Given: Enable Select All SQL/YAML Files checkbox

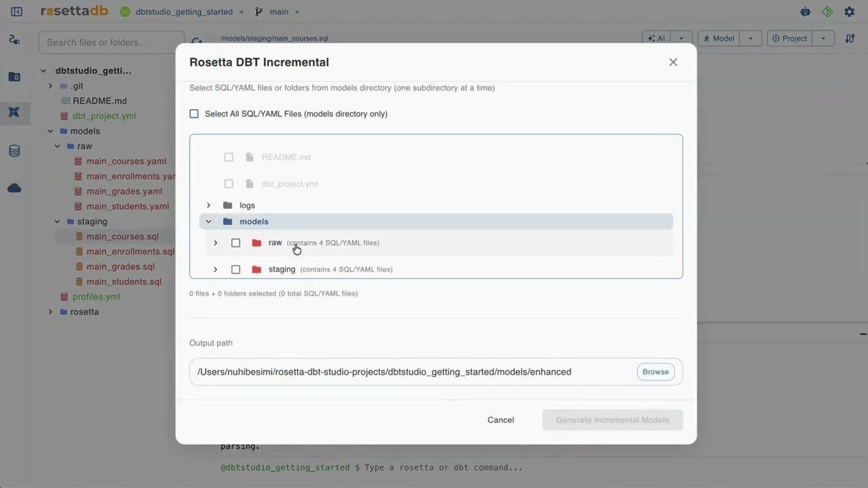Looking at the screenshot, I should [x=194, y=114].
